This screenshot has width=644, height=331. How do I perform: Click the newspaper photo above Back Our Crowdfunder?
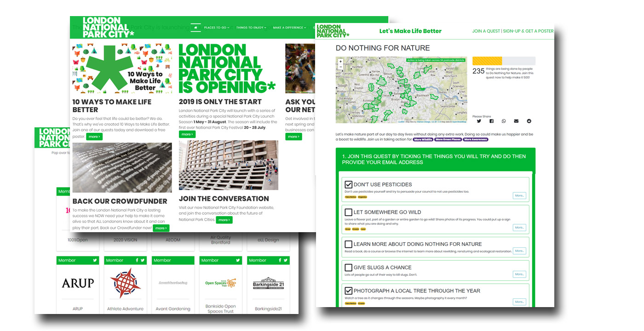click(x=122, y=167)
